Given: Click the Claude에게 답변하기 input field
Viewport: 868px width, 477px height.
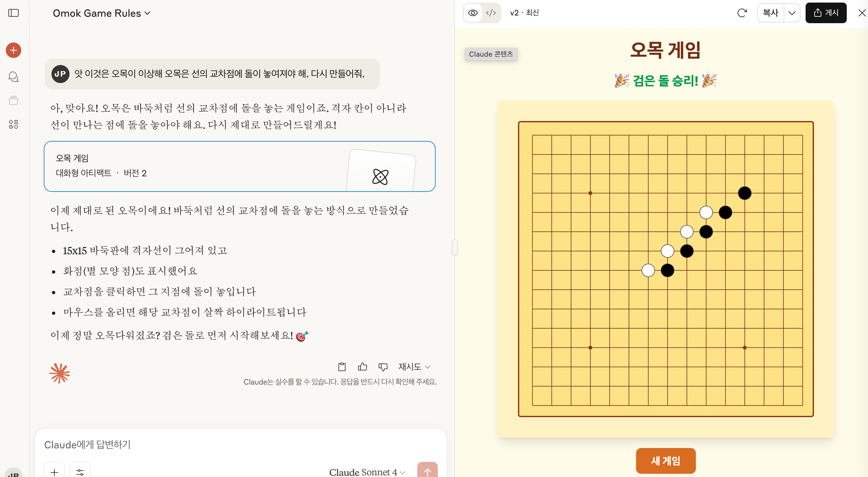Looking at the screenshot, I should (x=241, y=444).
